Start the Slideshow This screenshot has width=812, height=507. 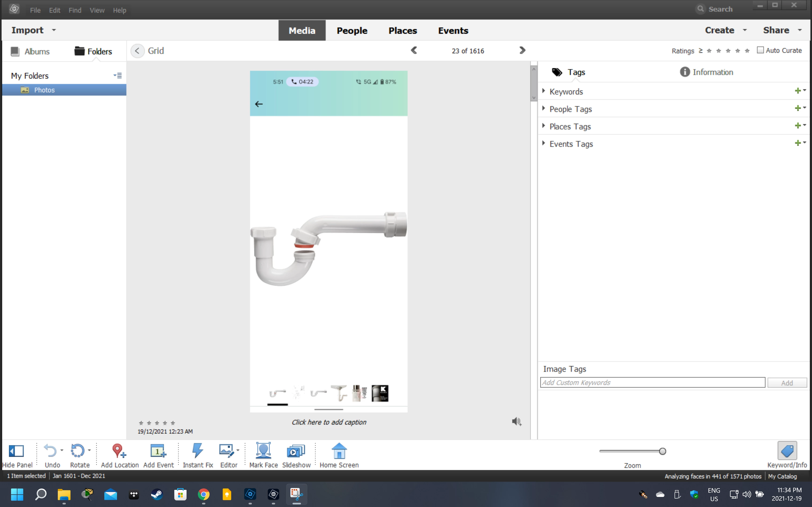coord(296,451)
